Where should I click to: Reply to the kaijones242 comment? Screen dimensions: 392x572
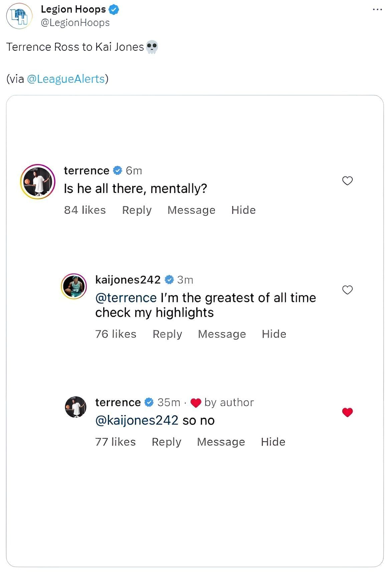(167, 334)
